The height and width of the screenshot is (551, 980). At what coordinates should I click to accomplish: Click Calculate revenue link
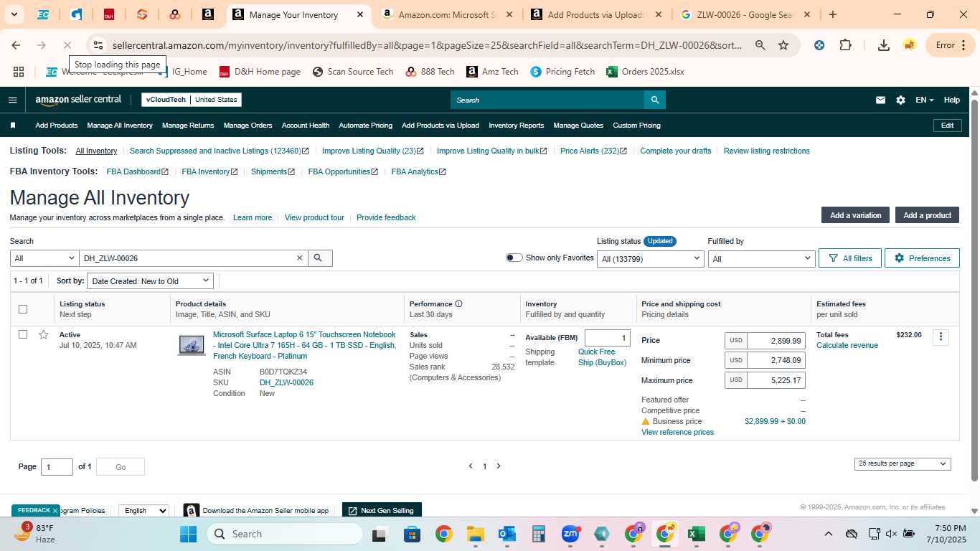pyautogui.click(x=847, y=346)
